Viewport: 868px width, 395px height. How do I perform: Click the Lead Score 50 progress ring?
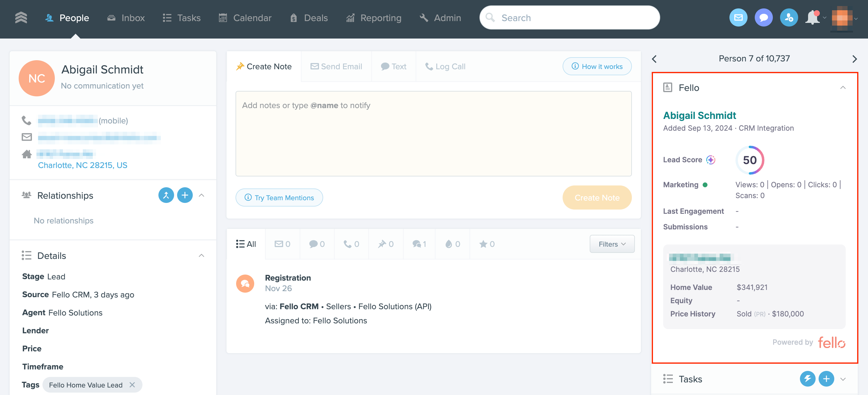(x=750, y=160)
